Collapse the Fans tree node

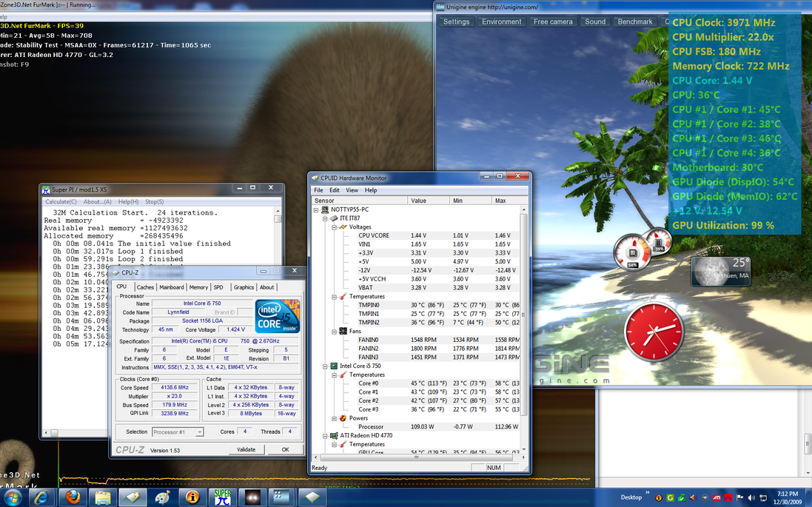pyautogui.click(x=334, y=332)
